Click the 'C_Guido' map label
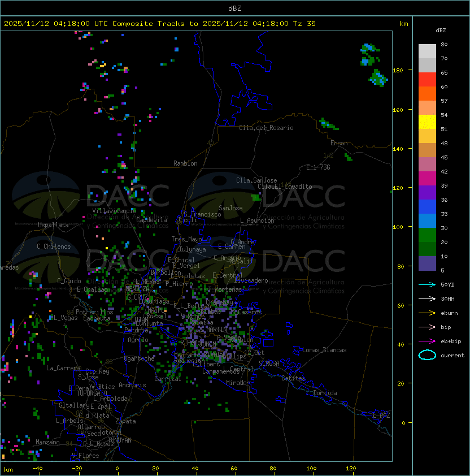This screenshot has width=470, height=476. pos(69,281)
